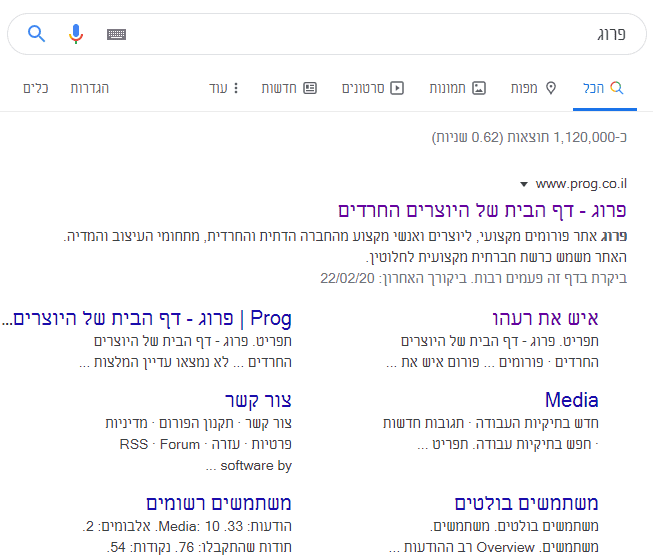The image size is (653, 559).
Task: Open the on-screen keyboard icon
Action: tap(116, 34)
